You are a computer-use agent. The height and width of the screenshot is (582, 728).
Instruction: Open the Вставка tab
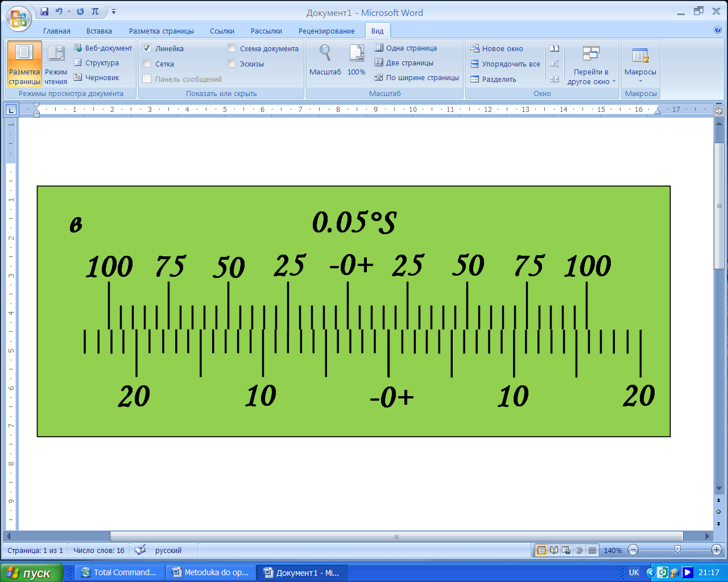99,31
